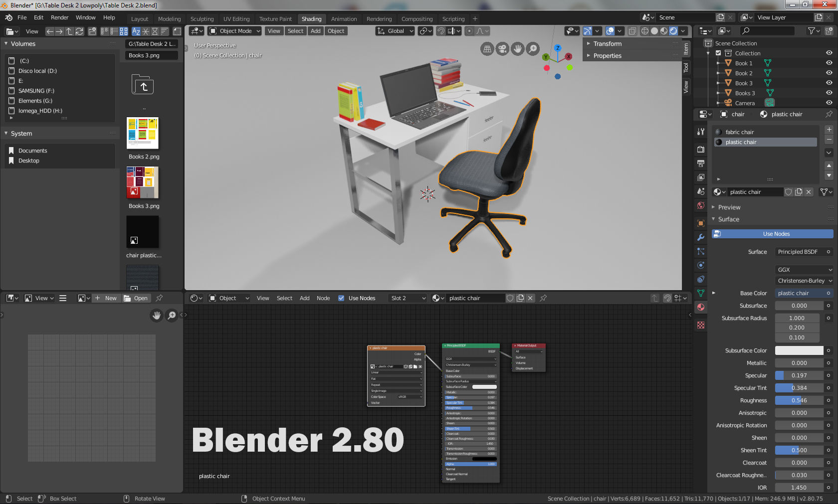Image resolution: width=838 pixels, height=504 pixels.
Task: Toggle Collection visibility eye
Action: pos(829,53)
